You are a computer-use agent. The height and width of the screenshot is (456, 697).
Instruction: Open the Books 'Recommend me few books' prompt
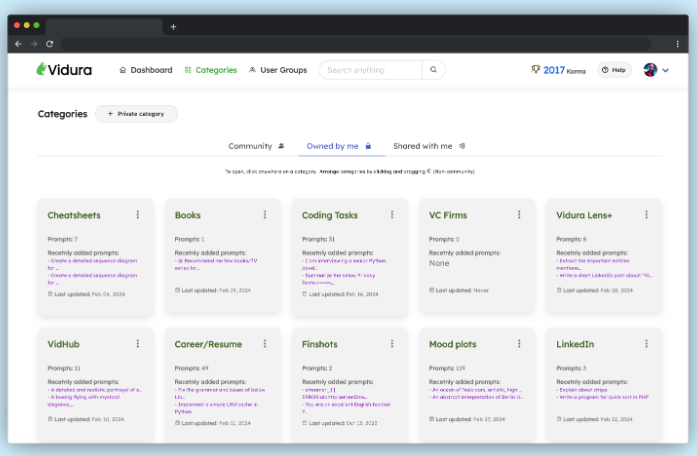click(x=216, y=264)
